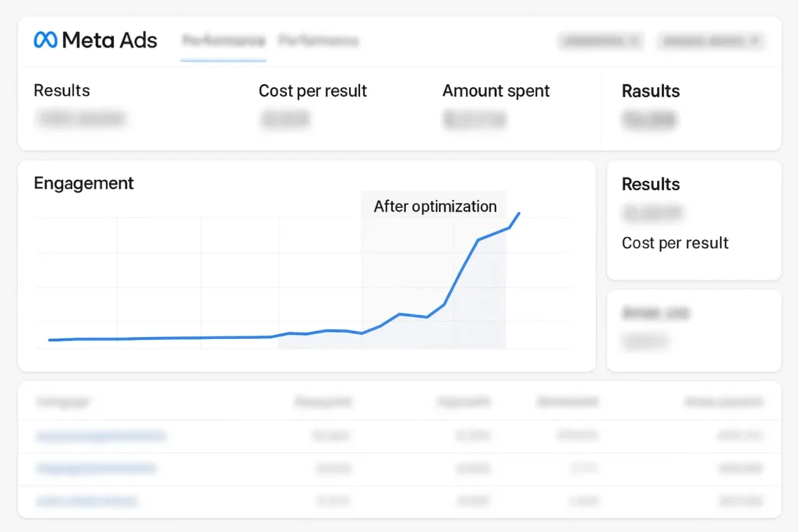Select the Cost per result summary metric
This screenshot has height=532, width=798.
tap(312, 91)
